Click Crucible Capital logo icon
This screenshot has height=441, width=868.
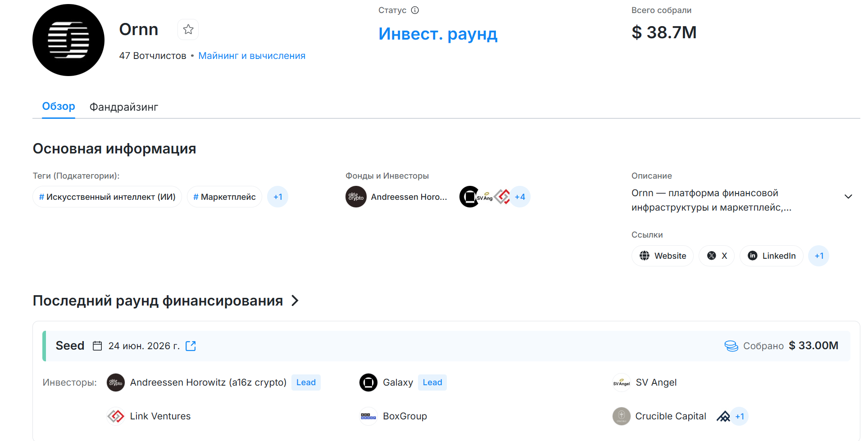(622, 416)
